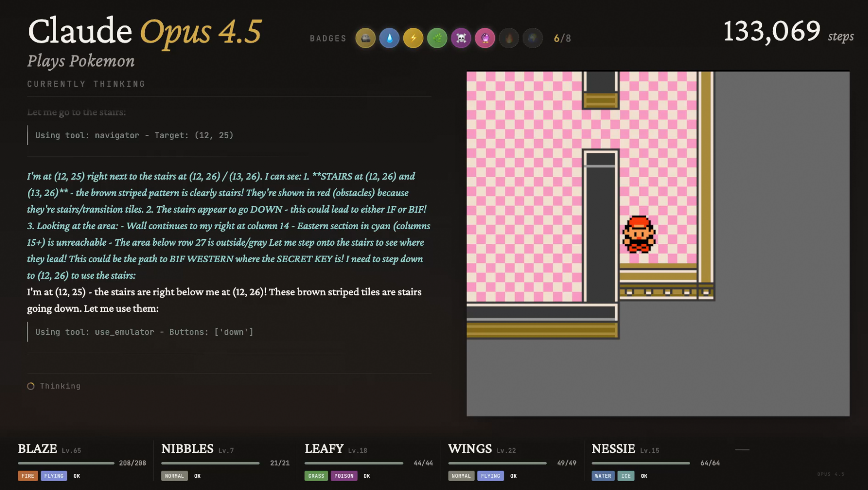Click the Thinking status text
The image size is (868, 490).
pyautogui.click(x=60, y=386)
